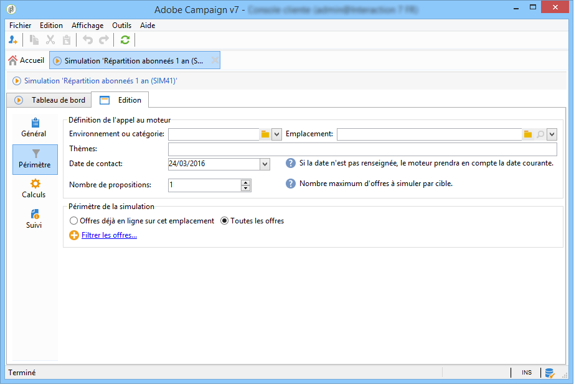The image size is (584, 392).
Task: Select the Simulation 'Répartition abonneés' tab
Action: tap(134, 61)
